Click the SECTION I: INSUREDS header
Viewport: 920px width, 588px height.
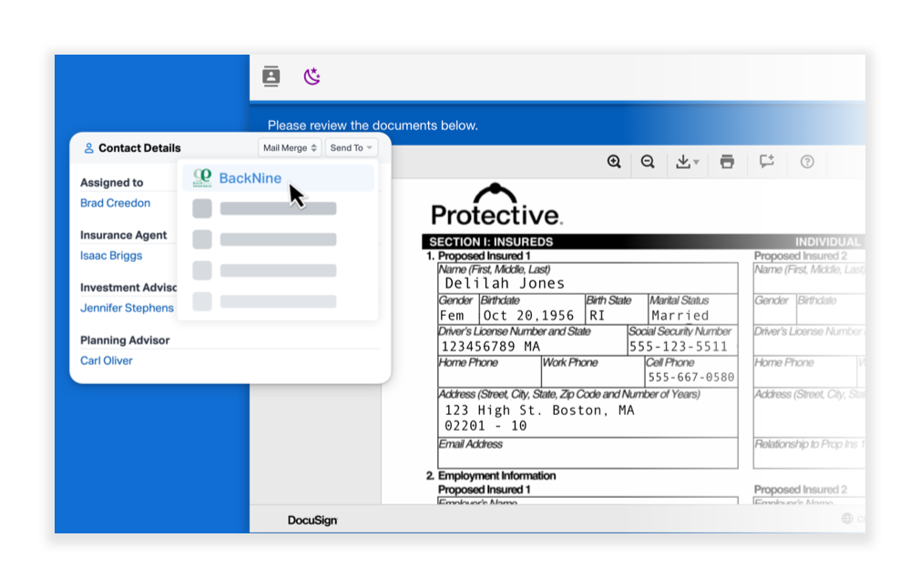491,241
